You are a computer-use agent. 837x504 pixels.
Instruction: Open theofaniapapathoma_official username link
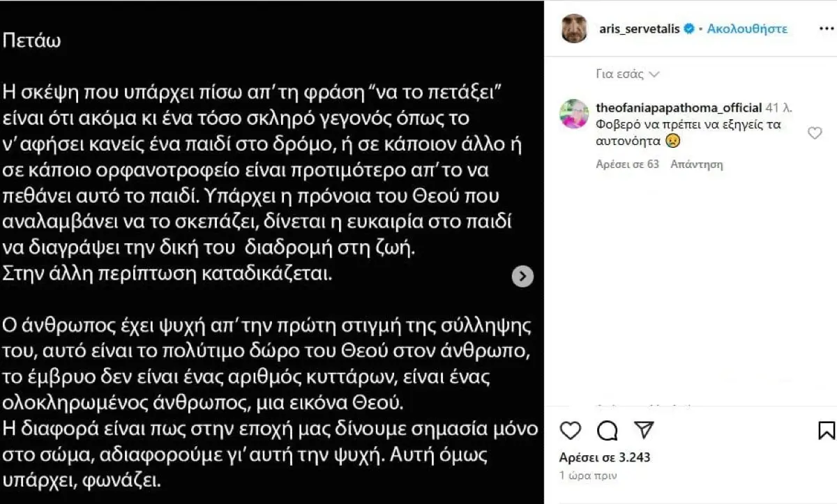(679, 108)
